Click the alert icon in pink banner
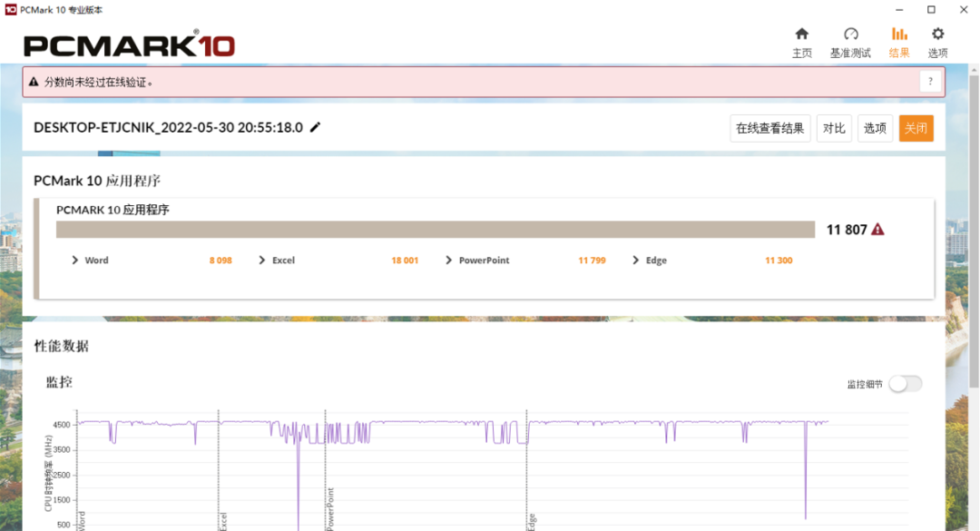980x531 pixels. [34, 82]
